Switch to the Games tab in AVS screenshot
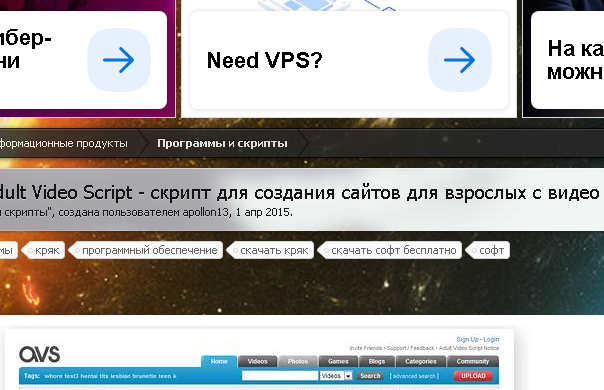604x390 pixels. tap(338, 361)
